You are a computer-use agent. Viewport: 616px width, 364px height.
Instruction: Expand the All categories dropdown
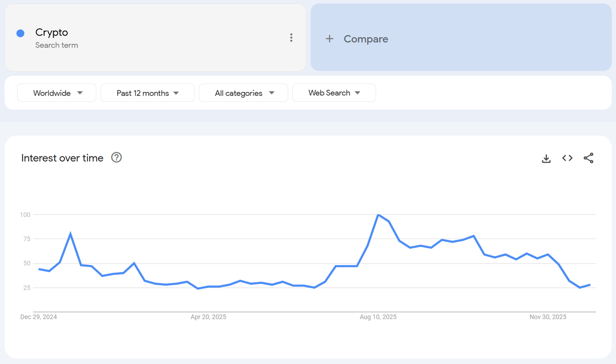(243, 93)
